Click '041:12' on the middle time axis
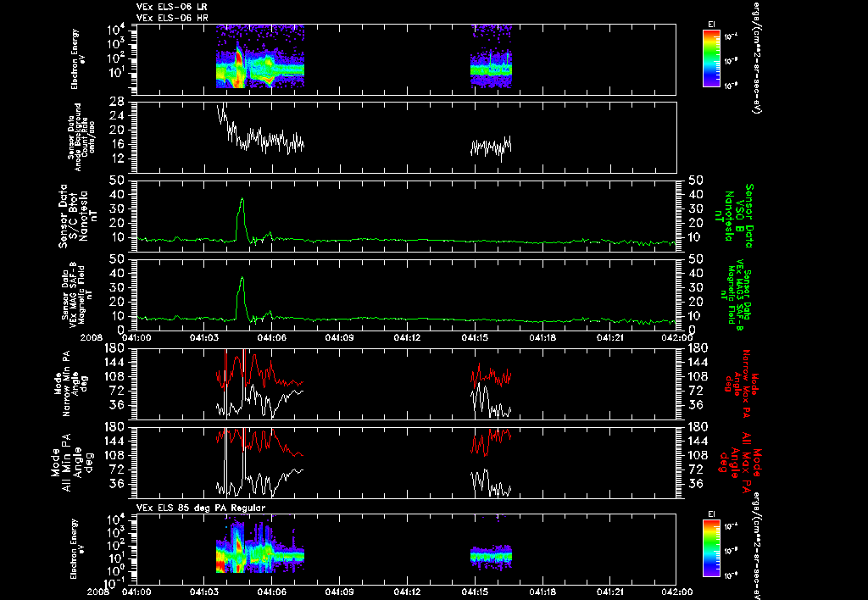868x600 pixels. [x=407, y=337]
